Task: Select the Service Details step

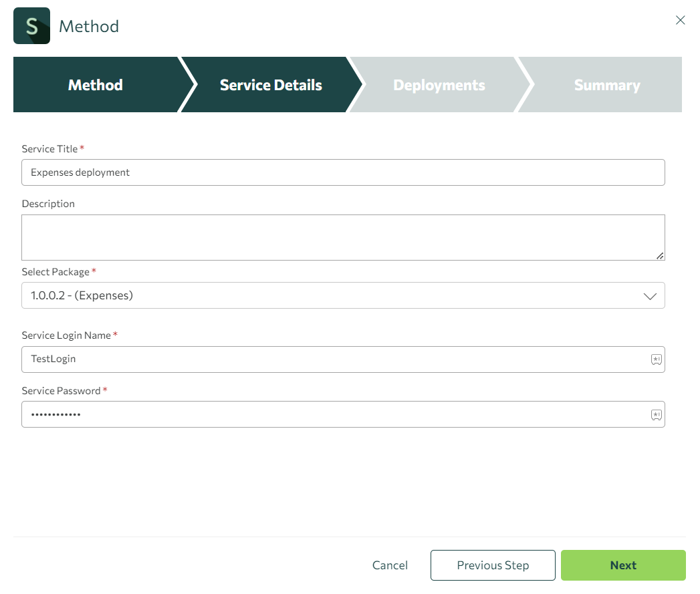Action: tap(271, 85)
